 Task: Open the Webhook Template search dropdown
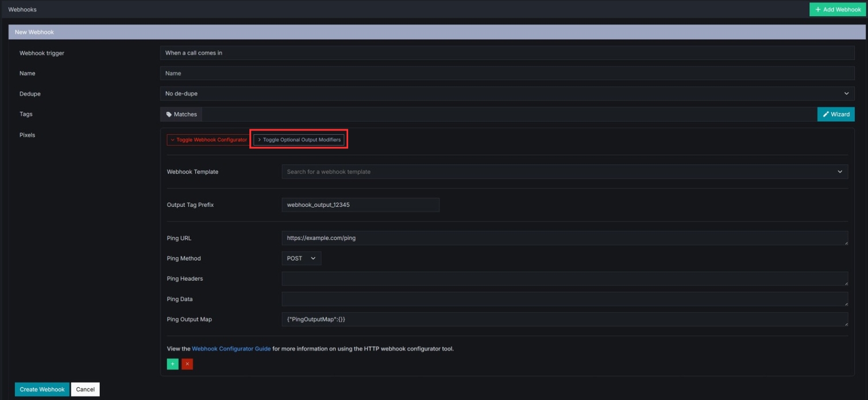coord(565,172)
